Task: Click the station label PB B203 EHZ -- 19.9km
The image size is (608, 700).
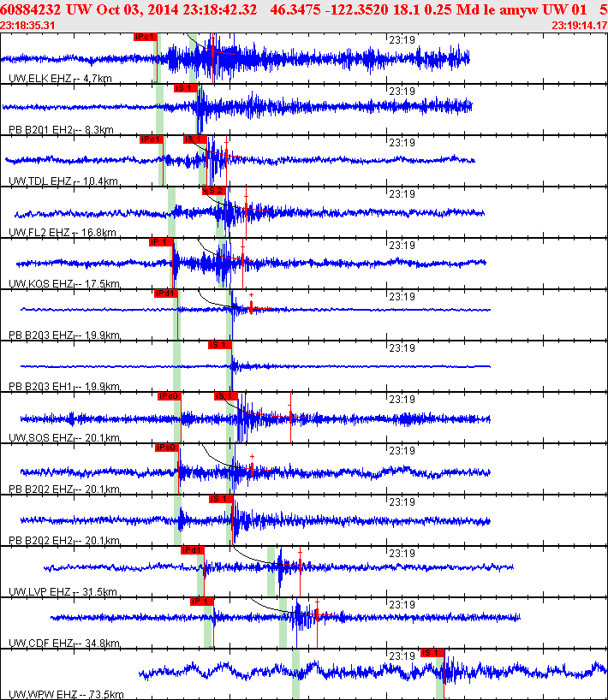Action: 64,335
